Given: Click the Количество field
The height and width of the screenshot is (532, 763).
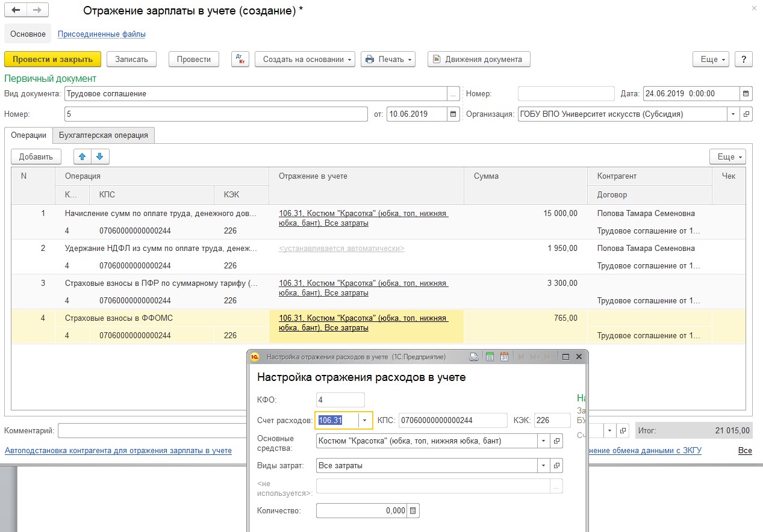Looking at the screenshot, I should 361,510.
